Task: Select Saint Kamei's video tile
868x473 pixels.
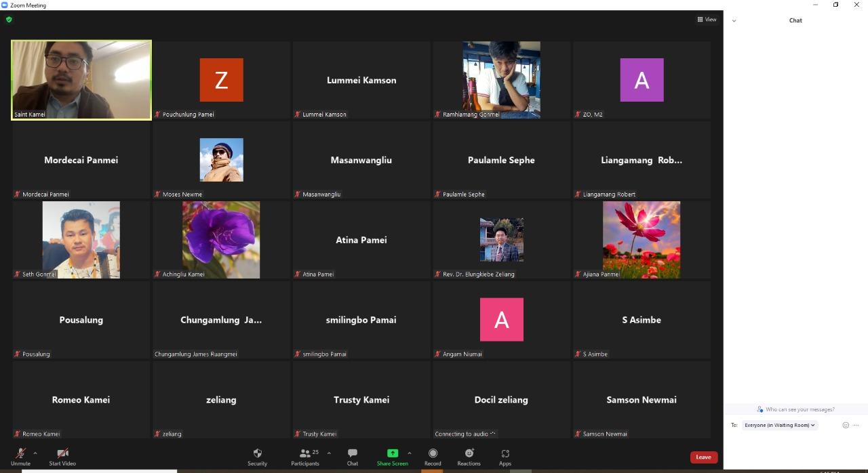Action: pyautogui.click(x=81, y=80)
